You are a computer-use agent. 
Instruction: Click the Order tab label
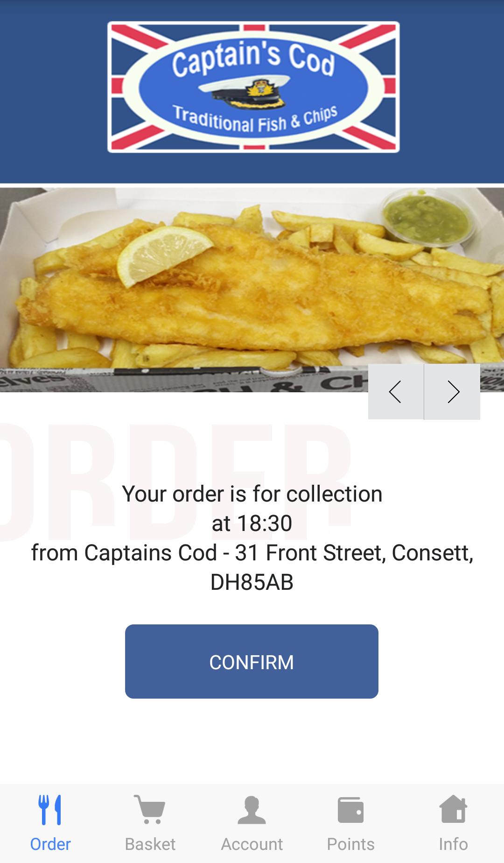click(50, 844)
